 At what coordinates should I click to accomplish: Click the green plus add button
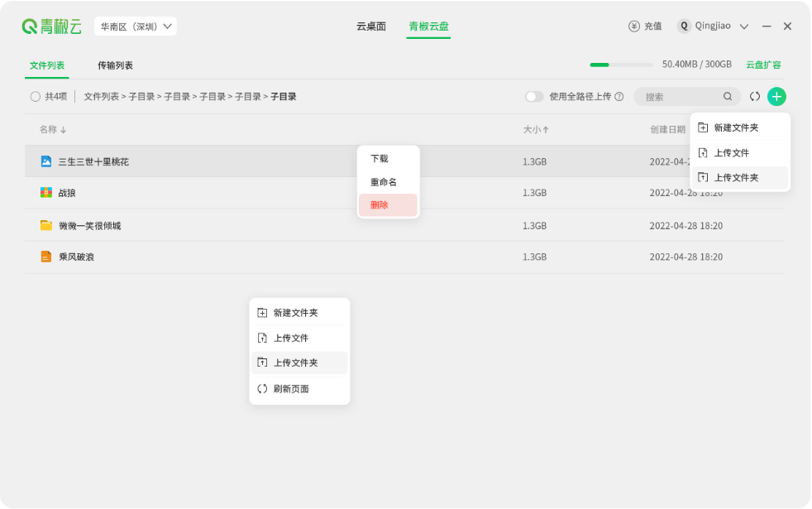pyautogui.click(x=776, y=97)
